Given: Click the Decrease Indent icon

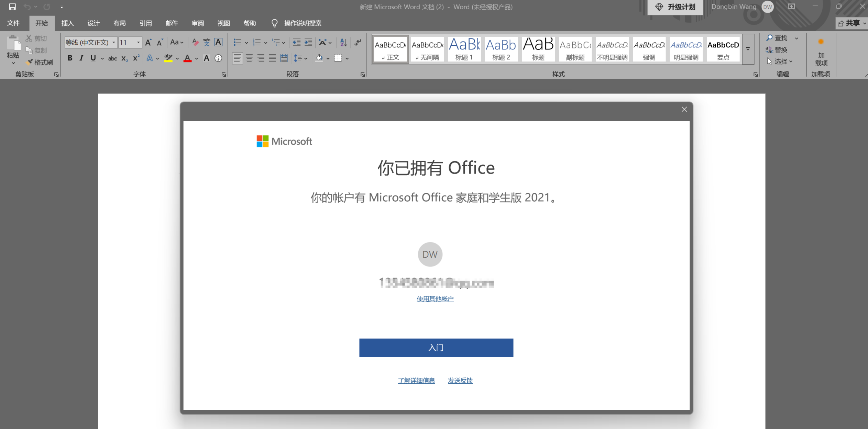Looking at the screenshot, I should pyautogui.click(x=296, y=42).
